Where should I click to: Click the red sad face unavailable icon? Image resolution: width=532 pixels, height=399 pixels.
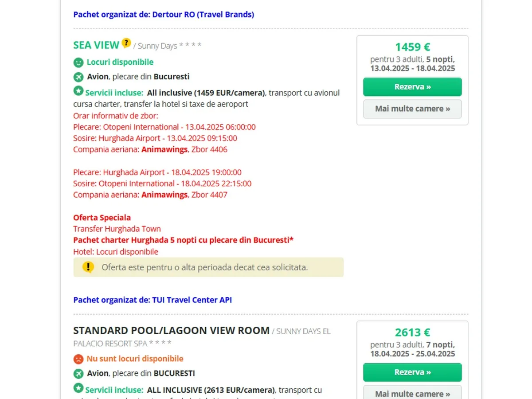point(78,359)
